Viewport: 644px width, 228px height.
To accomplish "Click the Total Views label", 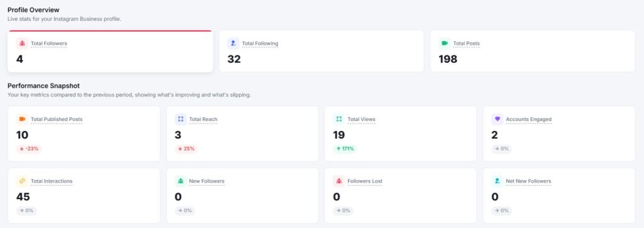I will pyautogui.click(x=362, y=119).
